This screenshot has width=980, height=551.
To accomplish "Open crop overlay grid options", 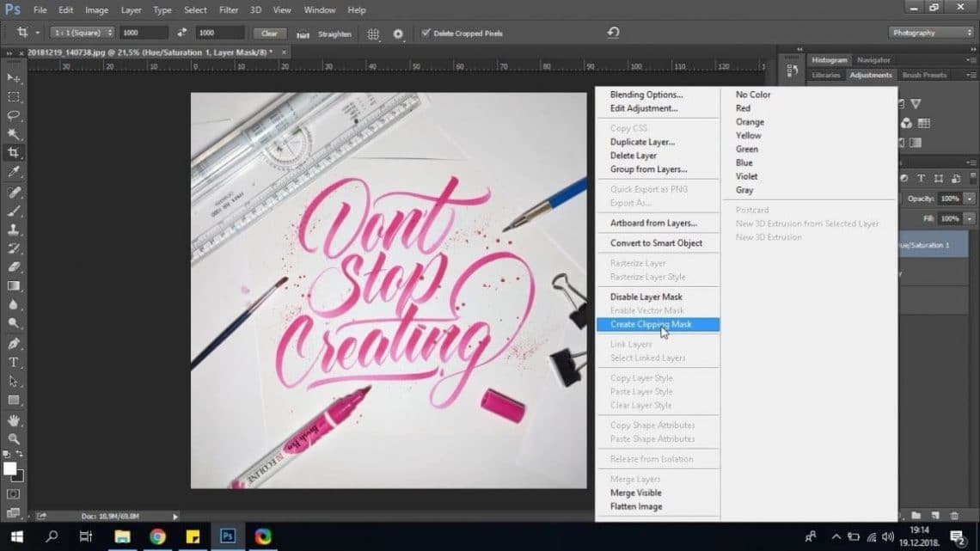I will 373,34.
